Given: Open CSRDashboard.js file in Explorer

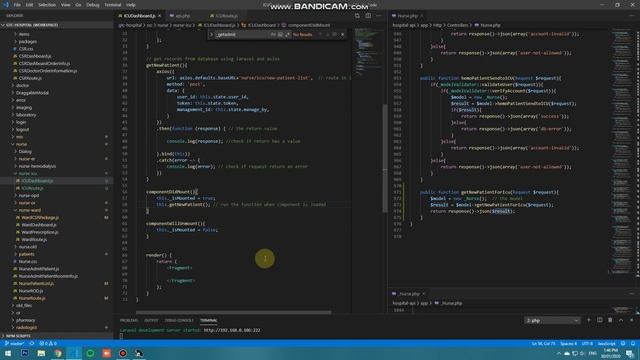Looking at the screenshot, I should pyautogui.click(x=35, y=56).
